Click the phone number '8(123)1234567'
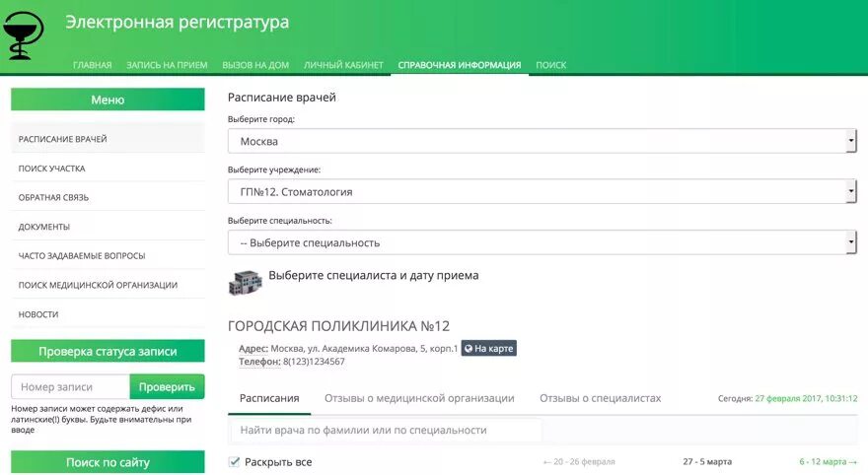 [314, 362]
